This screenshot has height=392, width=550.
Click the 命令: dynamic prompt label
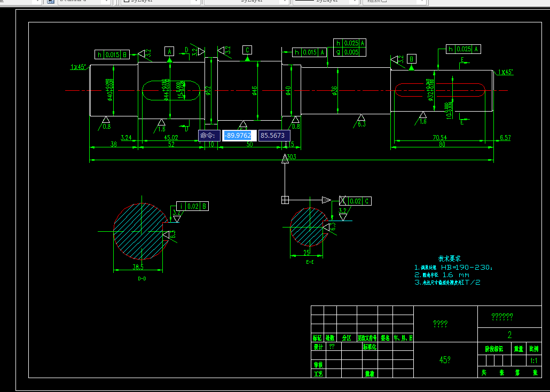[x=209, y=136]
